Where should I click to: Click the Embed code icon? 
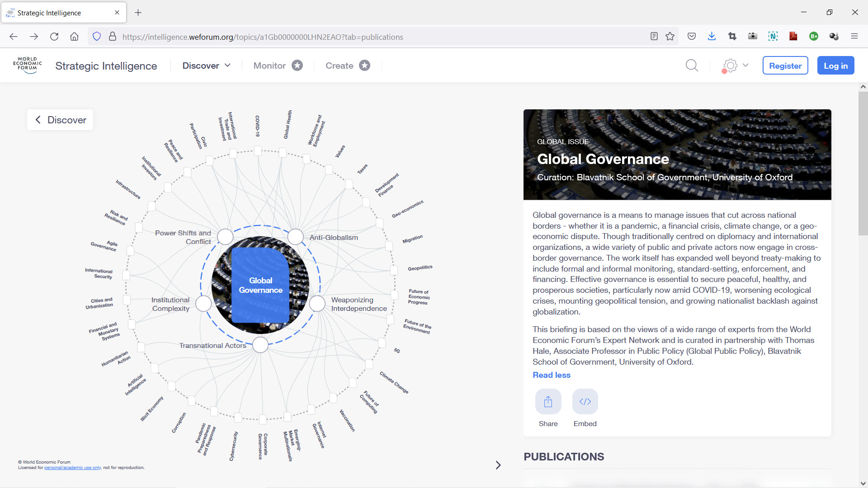point(585,402)
